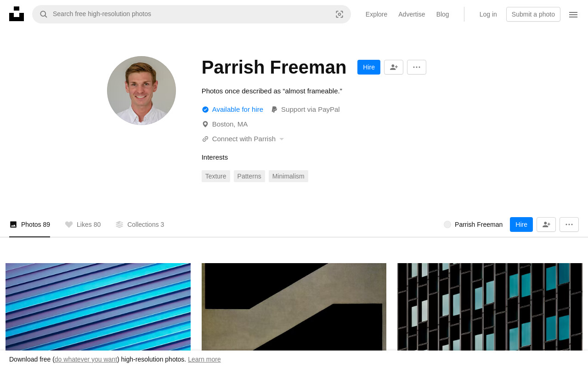Open the hamburger navigation menu
This screenshot has height=368, width=588.
pyautogui.click(x=573, y=15)
